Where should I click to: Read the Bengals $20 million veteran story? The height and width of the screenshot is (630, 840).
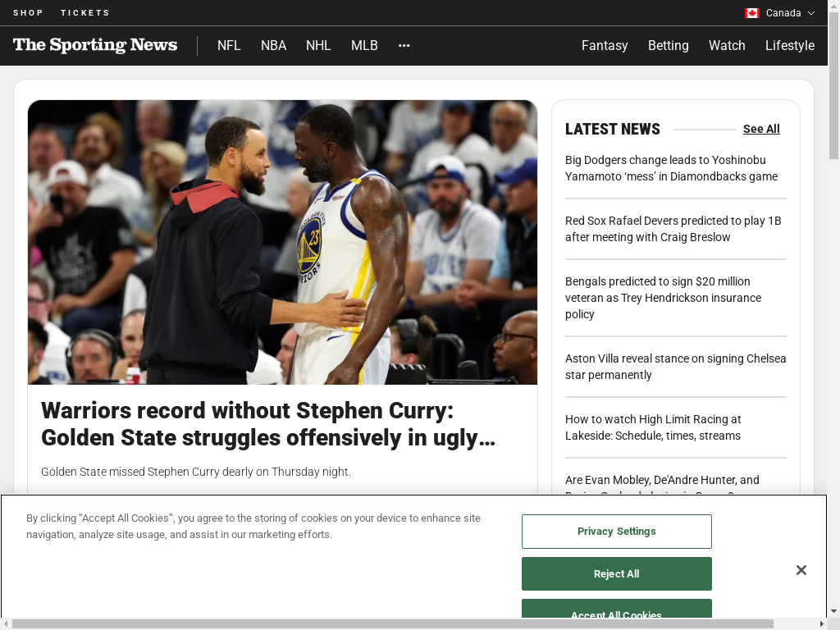[x=663, y=297]
